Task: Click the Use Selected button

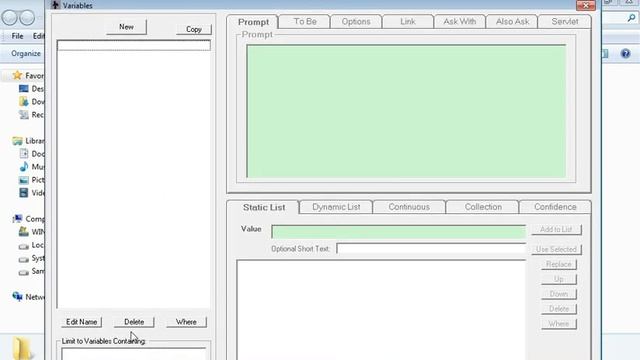Action: click(556, 249)
